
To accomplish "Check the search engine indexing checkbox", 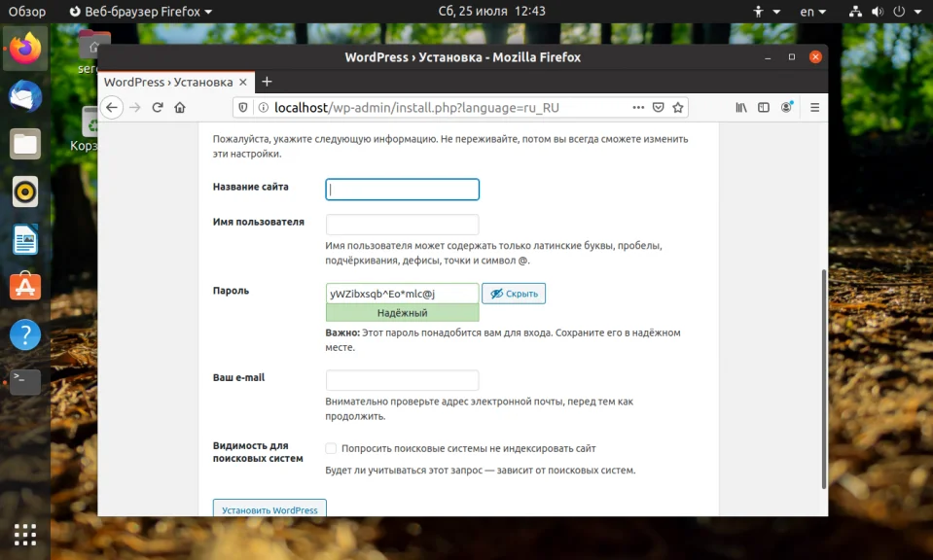I will click(x=331, y=448).
